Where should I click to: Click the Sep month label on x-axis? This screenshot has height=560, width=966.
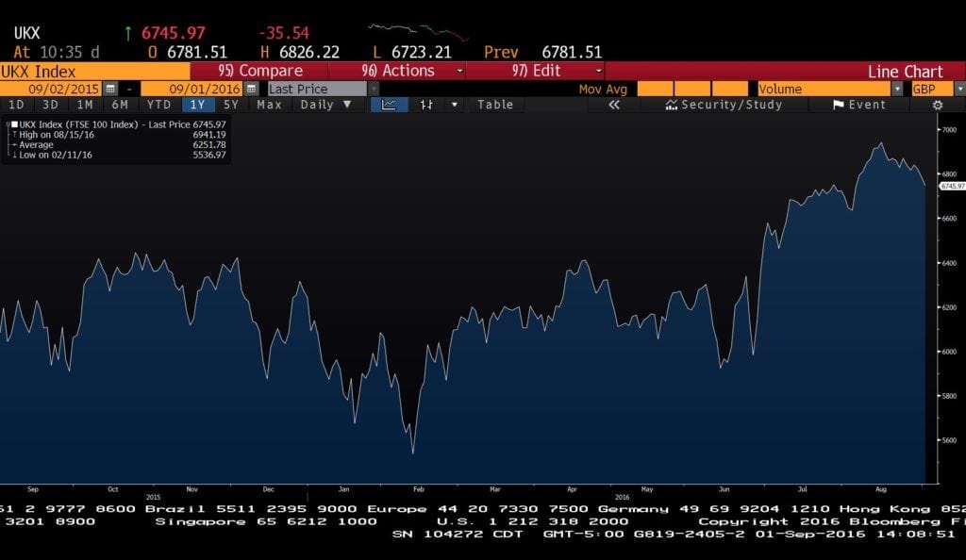point(33,489)
